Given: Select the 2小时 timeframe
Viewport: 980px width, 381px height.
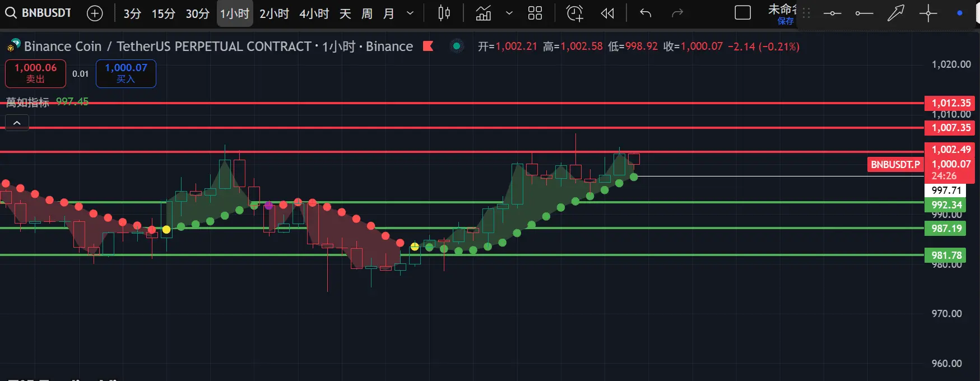Looking at the screenshot, I should (x=275, y=13).
